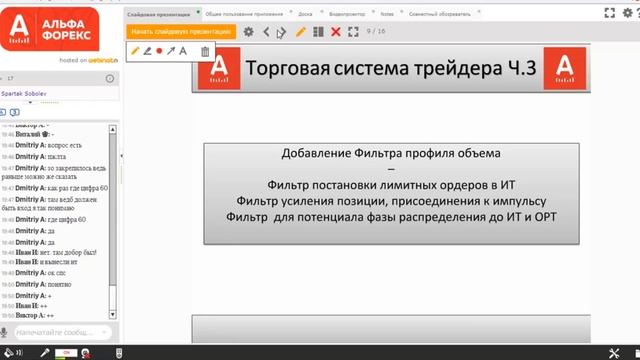
Task: Open the Доска tab
Action: [x=305, y=14]
